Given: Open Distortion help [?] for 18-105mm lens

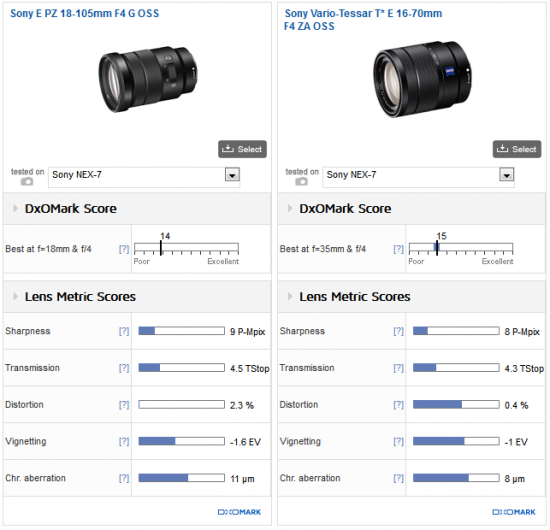Looking at the screenshot, I should coord(124,405).
